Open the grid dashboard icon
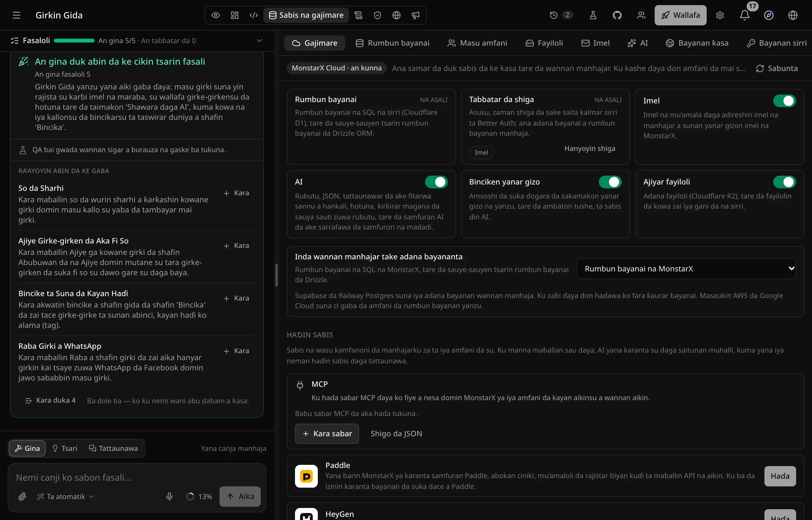This screenshot has height=520, width=812. pos(234,15)
